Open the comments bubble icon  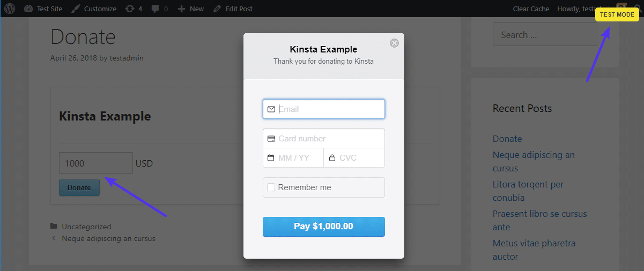pyautogui.click(x=159, y=9)
